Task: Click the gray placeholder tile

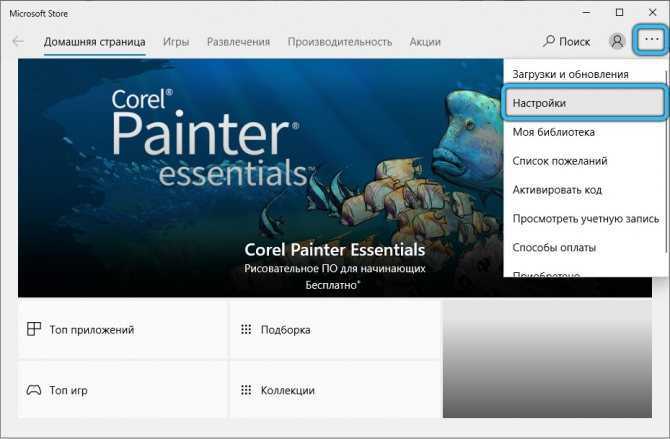Action: [x=547, y=358]
